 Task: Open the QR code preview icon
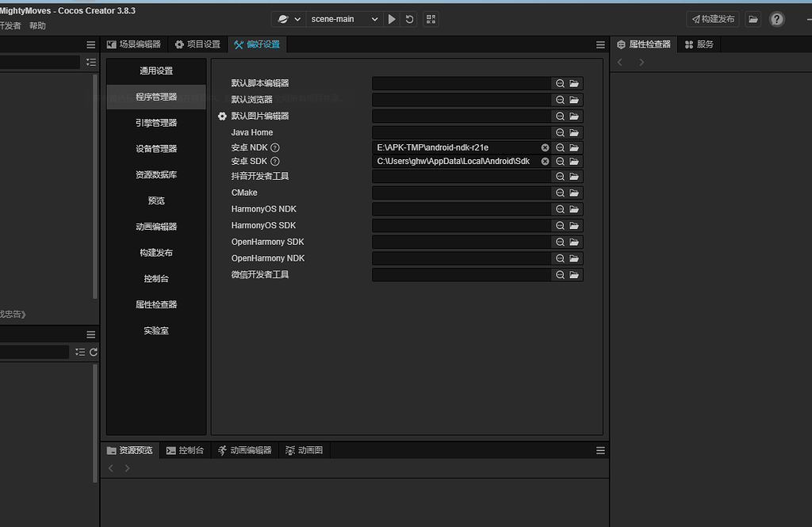[431, 19]
